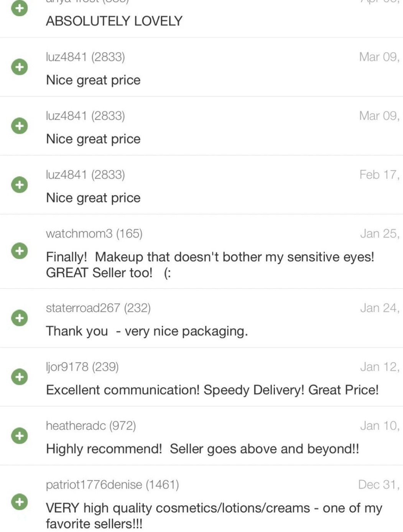The height and width of the screenshot is (532, 403).
Task: Tap the Dec 31 date label
Action: [379, 485]
